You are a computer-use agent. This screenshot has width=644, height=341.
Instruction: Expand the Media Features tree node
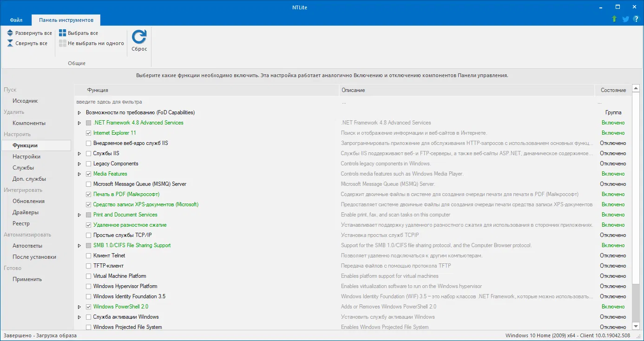pos(79,174)
